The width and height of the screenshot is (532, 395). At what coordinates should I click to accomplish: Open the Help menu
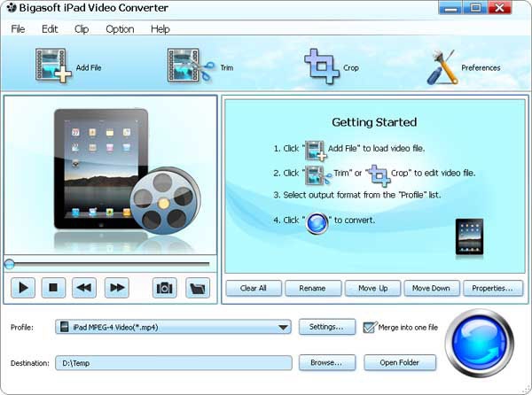pyautogui.click(x=160, y=29)
